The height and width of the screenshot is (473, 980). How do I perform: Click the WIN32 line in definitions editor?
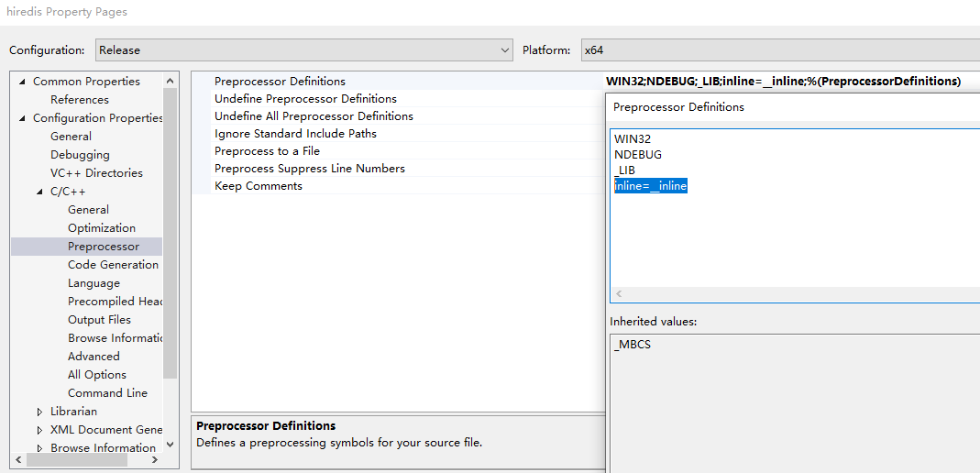pyautogui.click(x=633, y=138)
